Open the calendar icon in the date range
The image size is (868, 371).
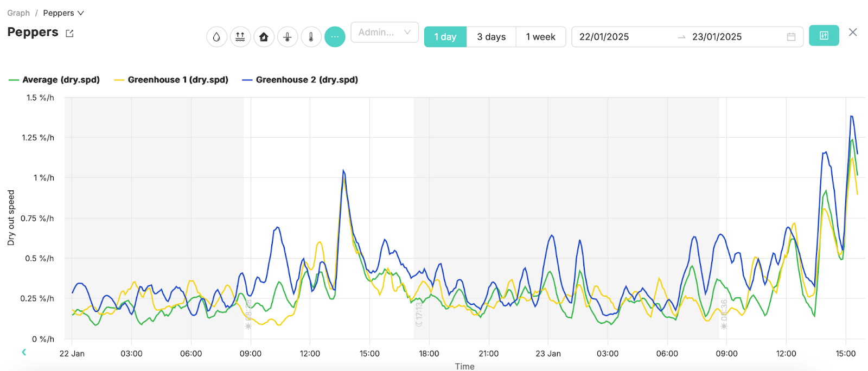click(x=791, y=37)
